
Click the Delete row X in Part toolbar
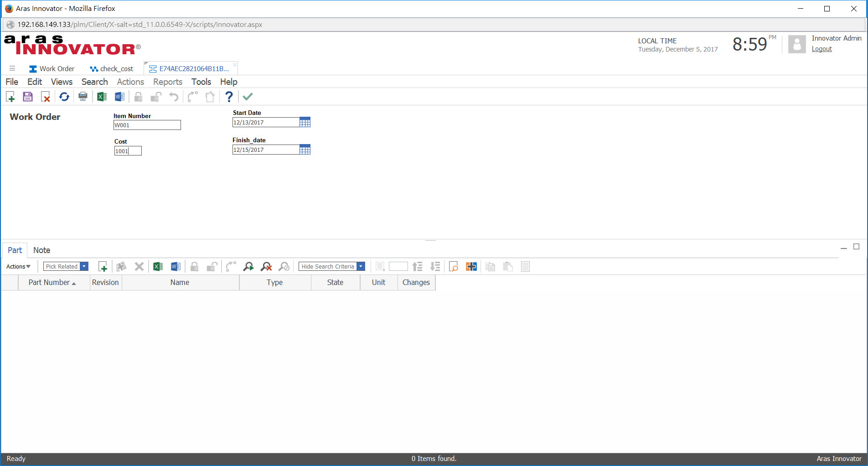(x=139, y=267)
